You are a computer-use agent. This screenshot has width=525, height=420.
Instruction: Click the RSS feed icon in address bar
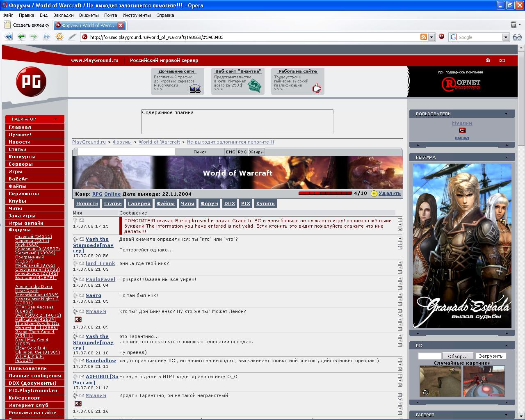click(424, 37)
